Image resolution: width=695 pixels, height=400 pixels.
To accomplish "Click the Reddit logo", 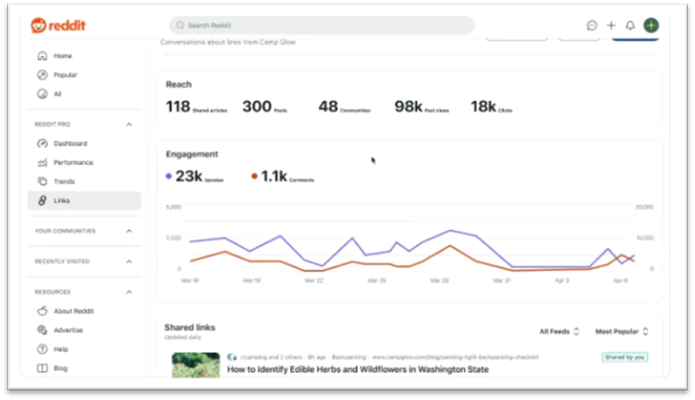I will [58, 25].
